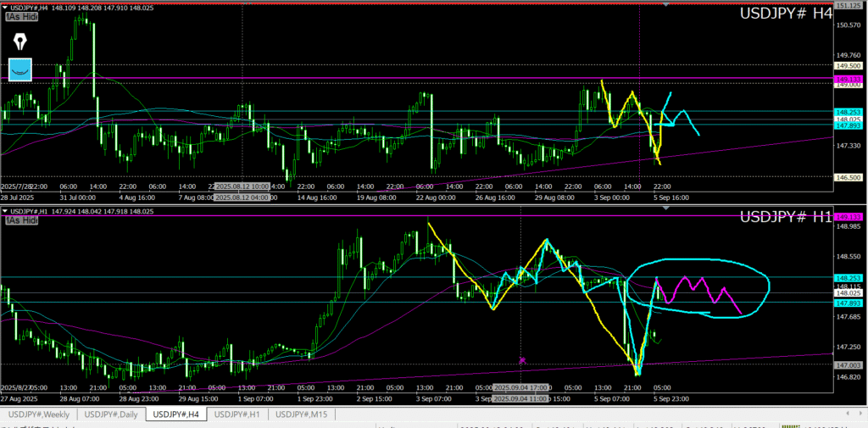This screenshot has width=868, height=428.
Task: Open the H1 chart header triangle menu
Action: pos(5,211)
